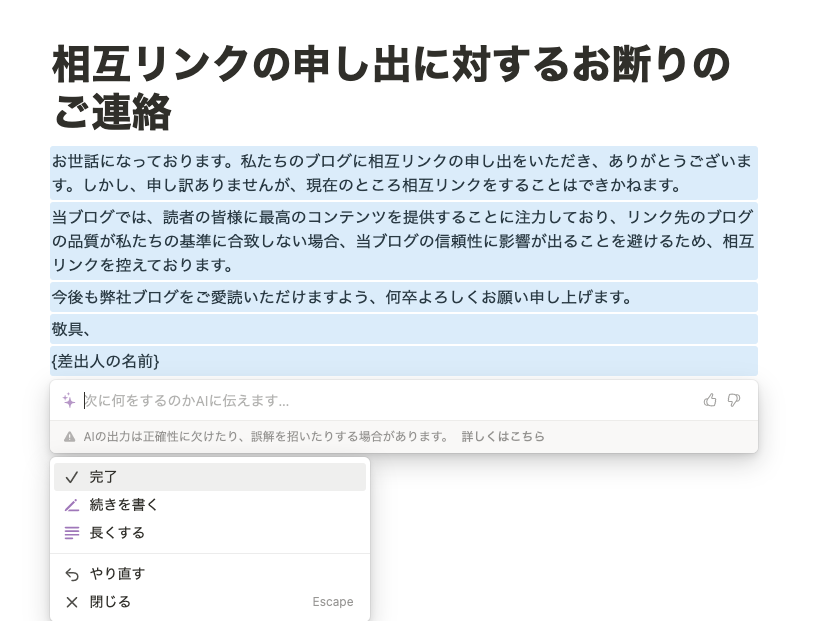
Task: Click the AI sparkle icon in prompt box
Action: pyautogui.click(x=69, y=401)
